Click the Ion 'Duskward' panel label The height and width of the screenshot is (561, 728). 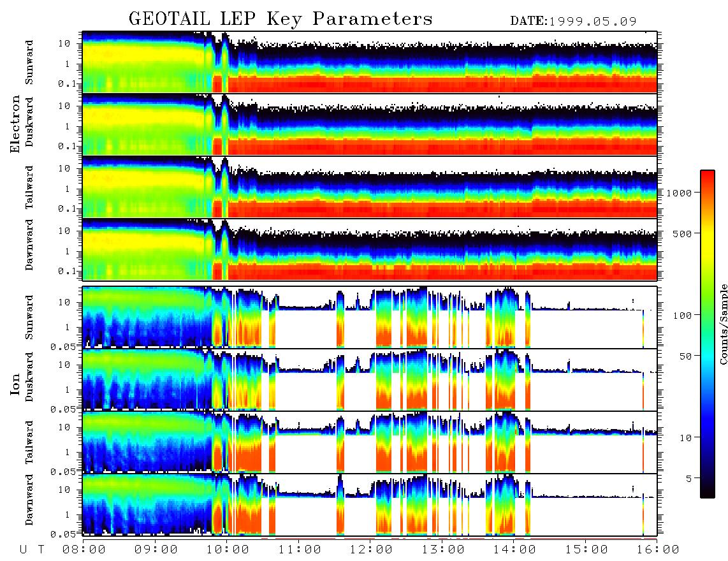[x=29, y=377]
